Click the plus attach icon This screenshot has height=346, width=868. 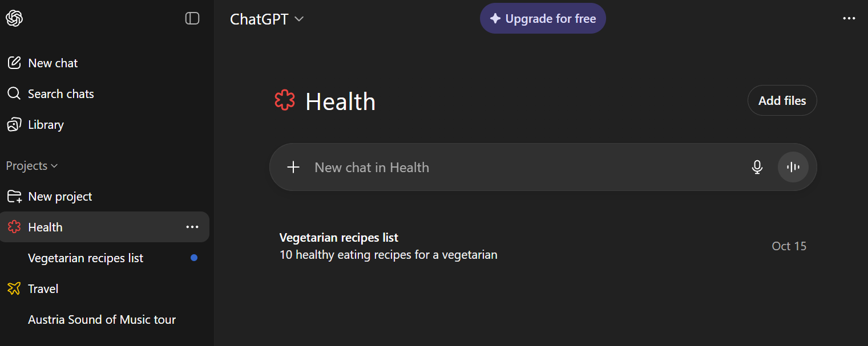pyautogui.click(x=293, y=167)
